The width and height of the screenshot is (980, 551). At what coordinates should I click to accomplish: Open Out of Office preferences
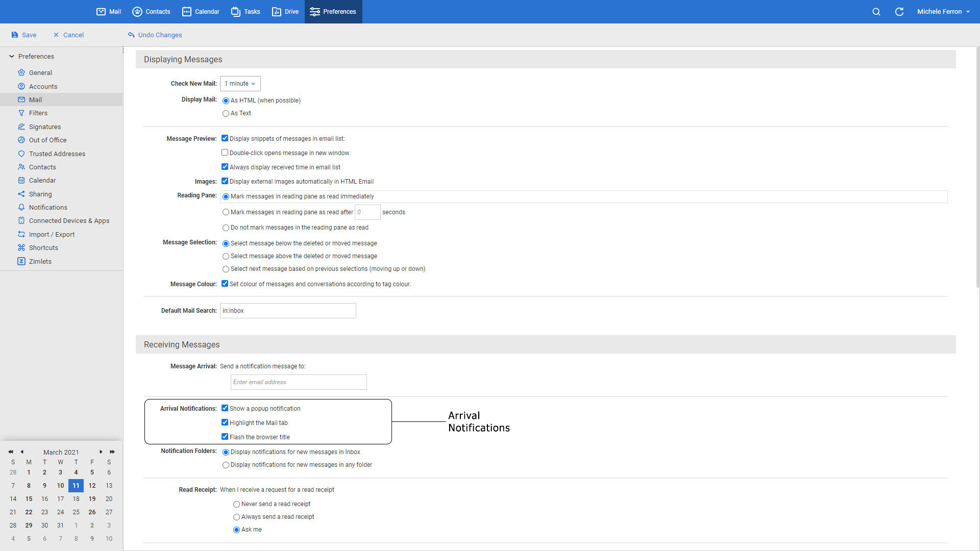(47, 140)
